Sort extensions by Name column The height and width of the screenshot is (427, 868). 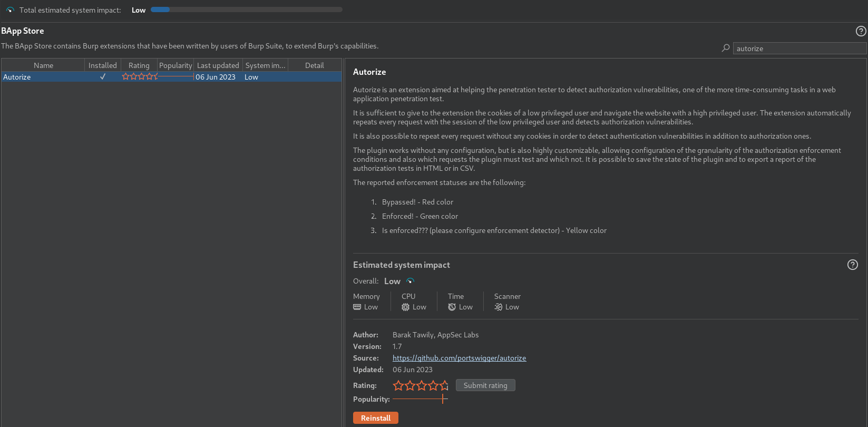click(x=43, y=65)
